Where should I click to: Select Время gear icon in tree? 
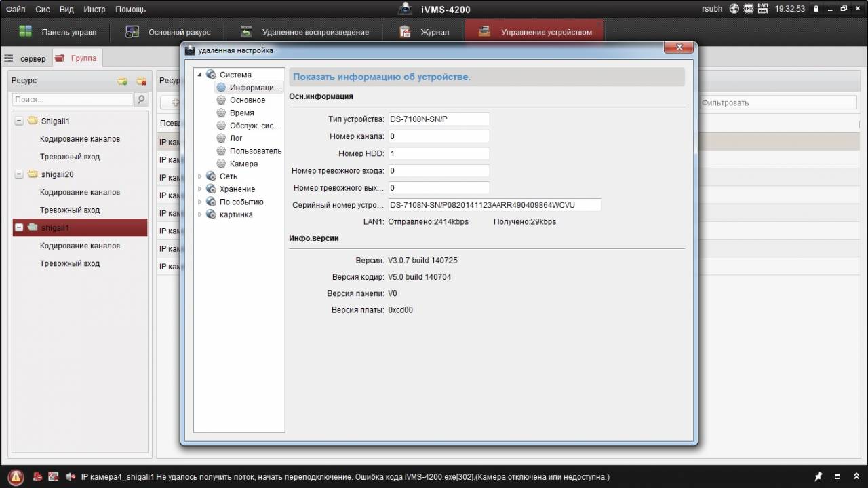pos(221,113)
